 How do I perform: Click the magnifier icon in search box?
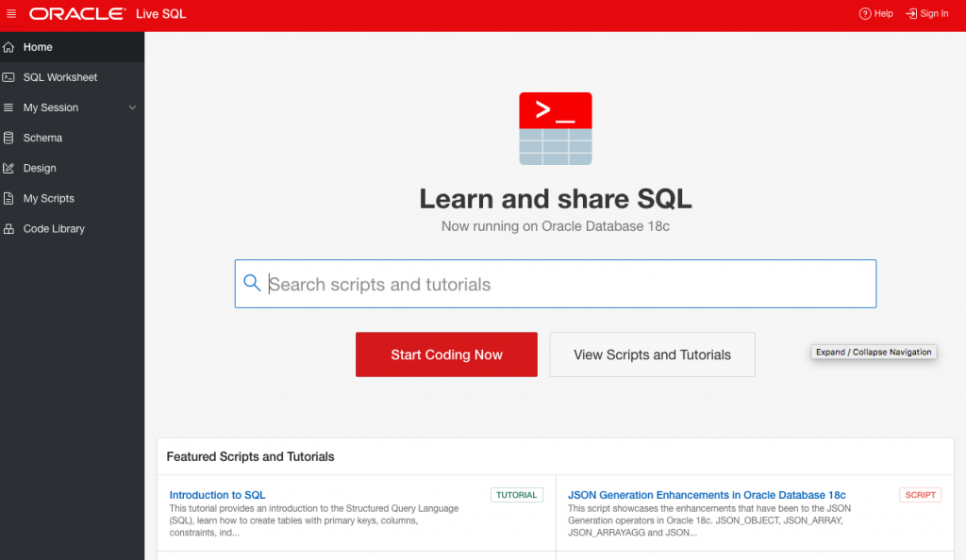[x=252, y=284]
